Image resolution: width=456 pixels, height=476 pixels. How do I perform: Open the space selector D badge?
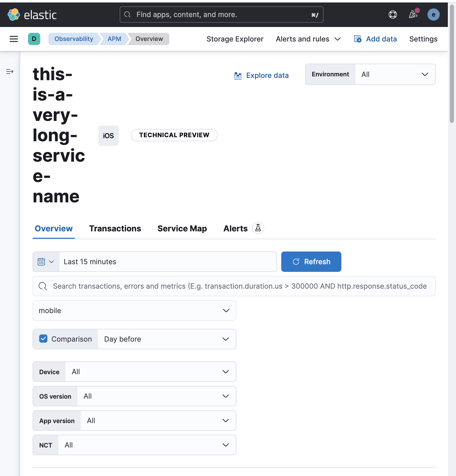point(34,39)
